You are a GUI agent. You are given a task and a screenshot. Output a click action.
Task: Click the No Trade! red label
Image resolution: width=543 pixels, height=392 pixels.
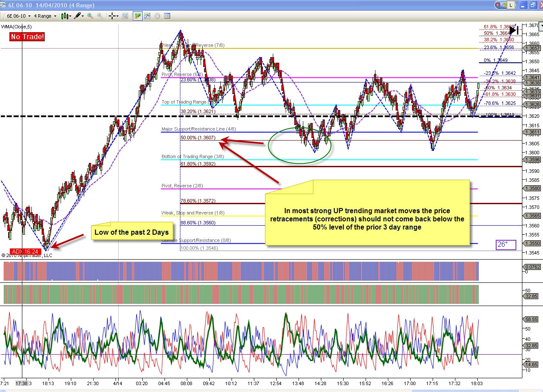27,37
